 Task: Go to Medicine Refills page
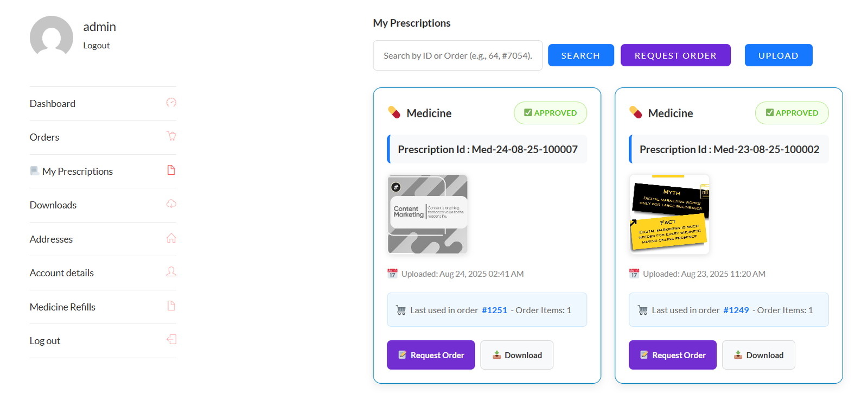(62, 307)
